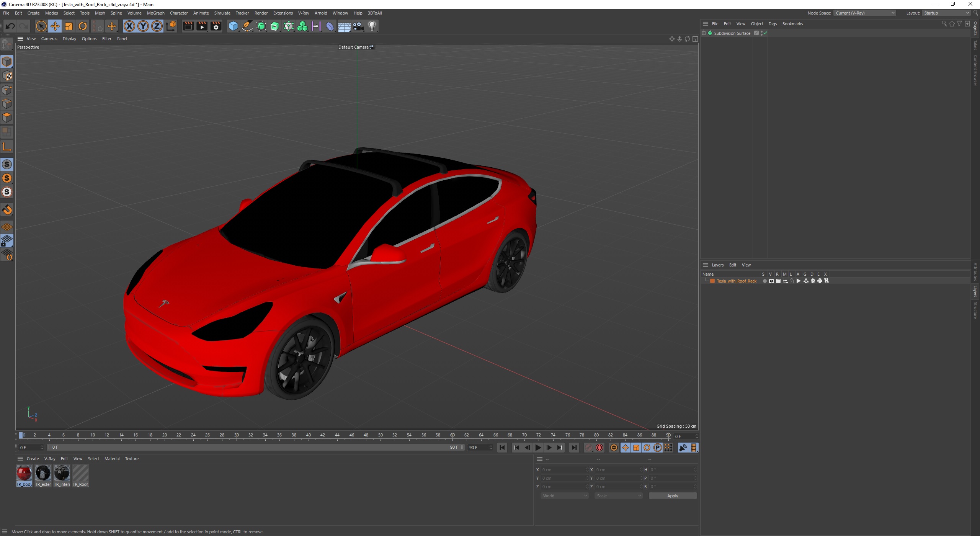Open the Node Space dropdown
Image resolution: width=980 pixels, height=536 pixels.
click(x=865, y=13)
